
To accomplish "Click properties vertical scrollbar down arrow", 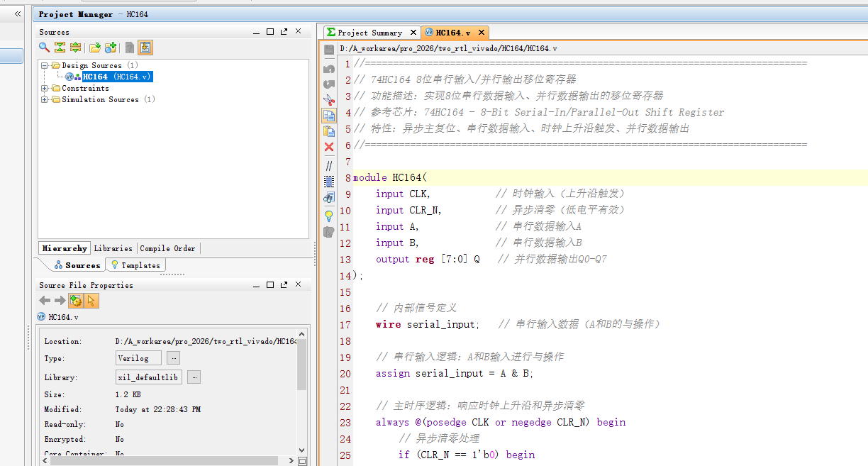I will coord(302,450).
